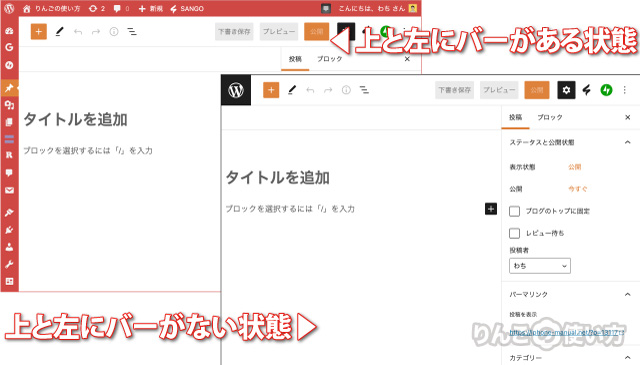Viewport: 640px width, 365px height.
Task: Click タイトルを追加 field in left window
Action: click(x=76, y=120)
